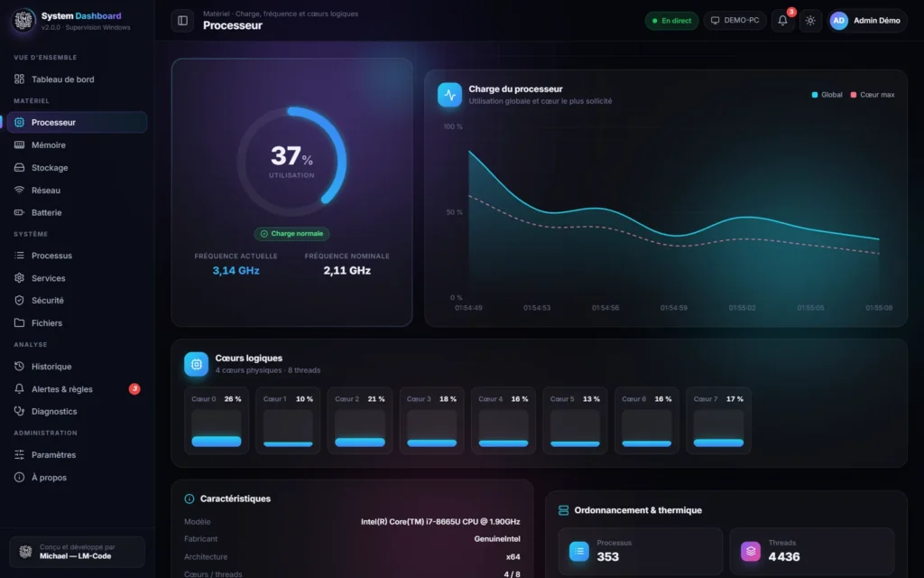Image resolution: width=924 pixels, height=578 pixels.
Task: Go to Processus in the sidebar
Action: tap(78, 256)
